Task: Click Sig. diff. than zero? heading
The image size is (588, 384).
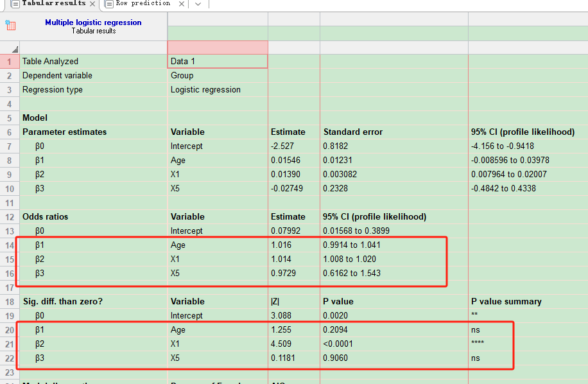Action: point(63,302)
